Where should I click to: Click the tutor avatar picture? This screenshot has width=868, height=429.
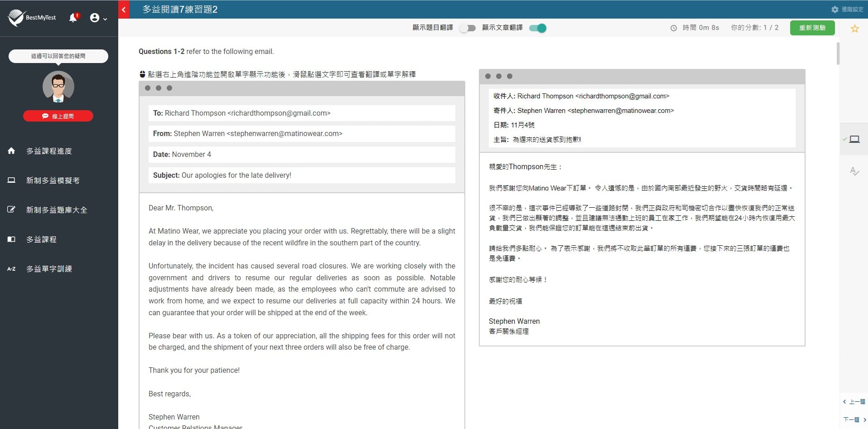pyautogui.click(x=58, y=87)
